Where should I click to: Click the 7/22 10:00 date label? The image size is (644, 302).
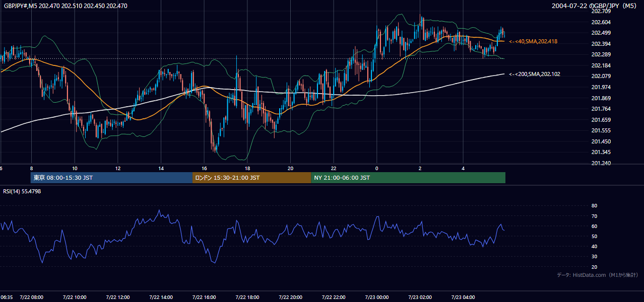[x=75, y=297]
